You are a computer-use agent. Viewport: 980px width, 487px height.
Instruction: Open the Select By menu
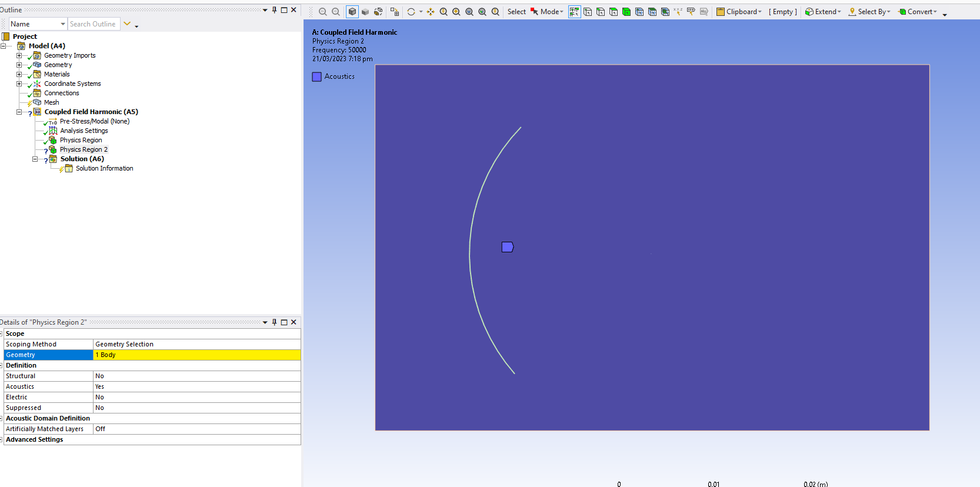tap(869, 12)
